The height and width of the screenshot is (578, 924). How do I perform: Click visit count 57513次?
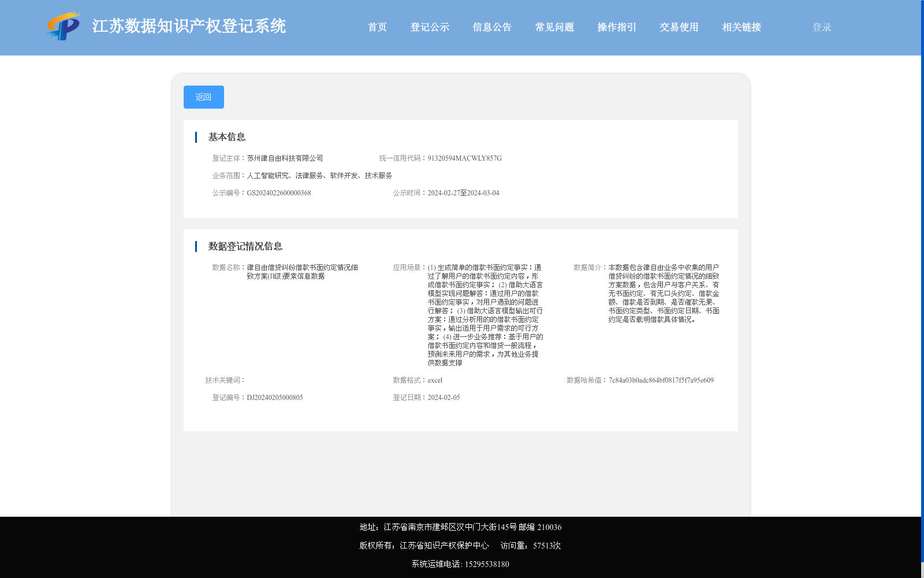[547, 546]
